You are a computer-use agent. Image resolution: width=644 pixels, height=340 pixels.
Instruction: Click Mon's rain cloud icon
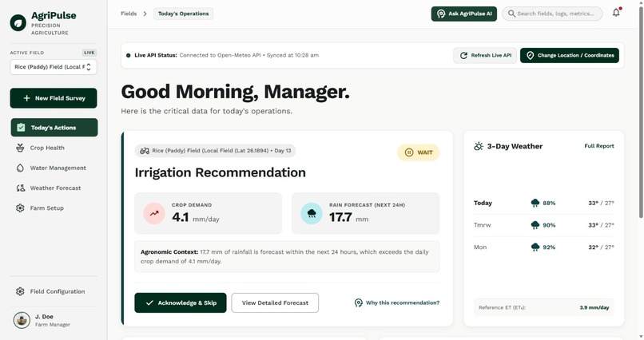[535, 247]
